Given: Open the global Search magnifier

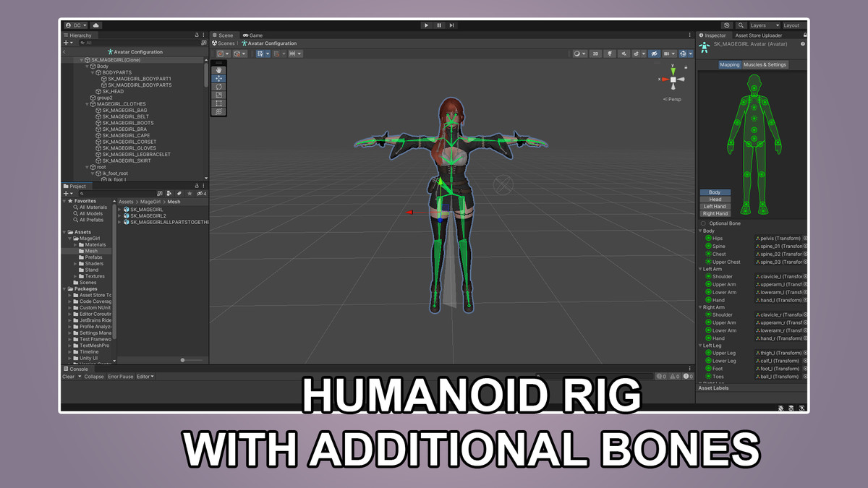Looking at the screenshot, I should [741, 25].
